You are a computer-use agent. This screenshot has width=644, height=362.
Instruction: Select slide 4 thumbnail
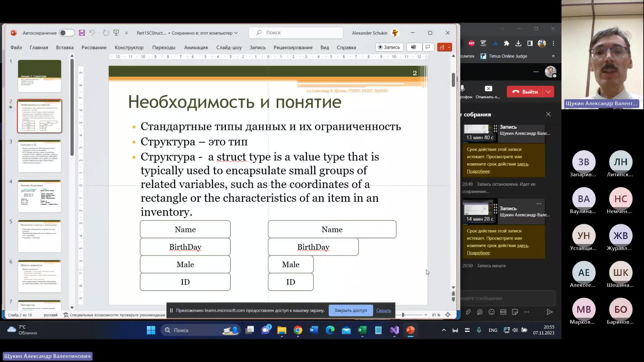pos(40,196)
